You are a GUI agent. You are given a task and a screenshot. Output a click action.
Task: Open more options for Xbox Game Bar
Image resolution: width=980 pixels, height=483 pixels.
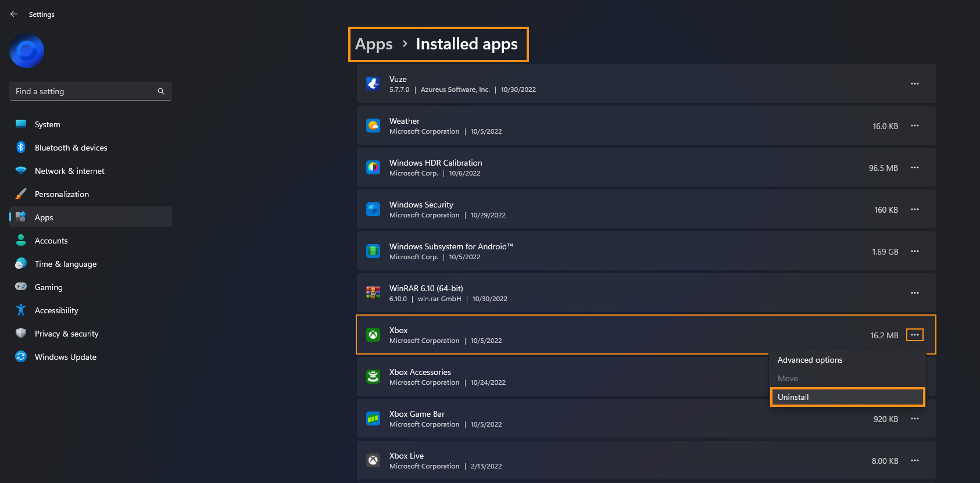coord(915,418)
